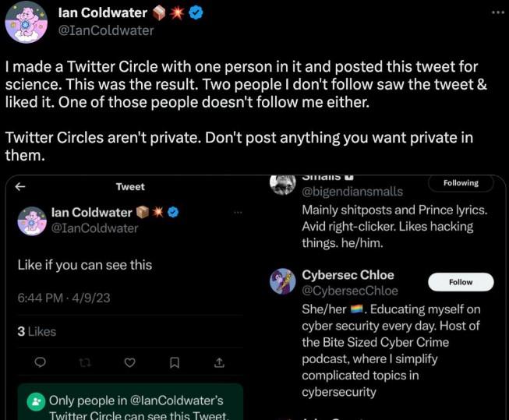Open the three-dot menu in embedded tweet
The width and height of the screenshot is (509, 420).
point(239,212)
